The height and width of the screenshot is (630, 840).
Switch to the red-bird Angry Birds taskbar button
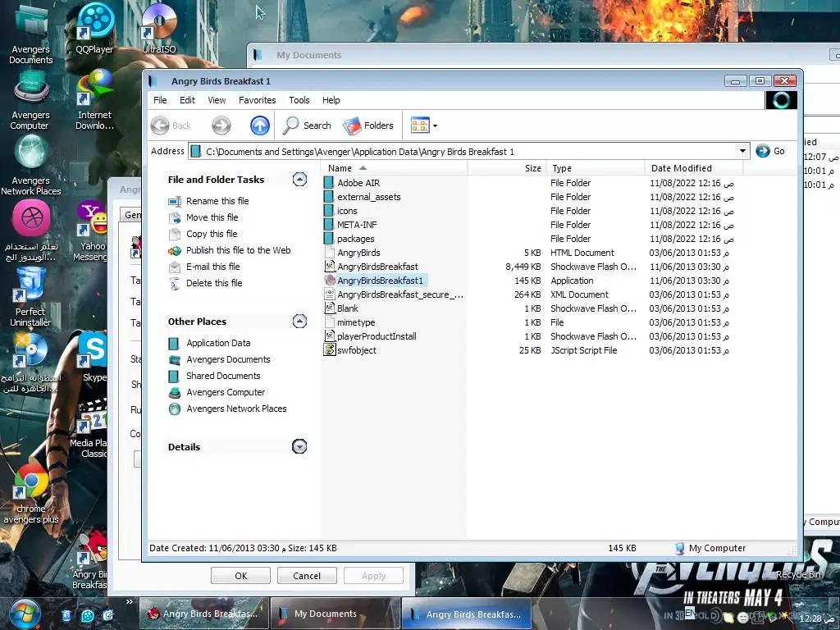click(x=204, y=614)
